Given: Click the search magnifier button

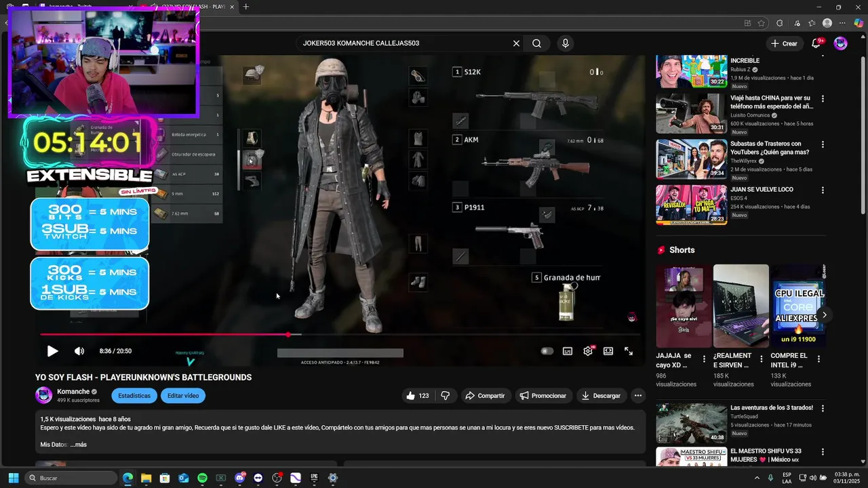Looking at the screenshot, I should pyautogui.click(x=536, y=43).
